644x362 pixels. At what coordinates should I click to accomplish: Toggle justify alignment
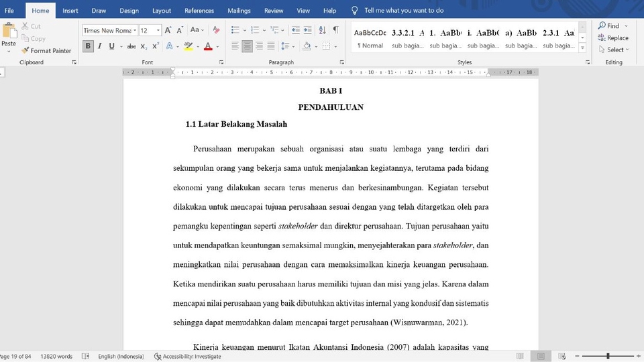(271, 46)
